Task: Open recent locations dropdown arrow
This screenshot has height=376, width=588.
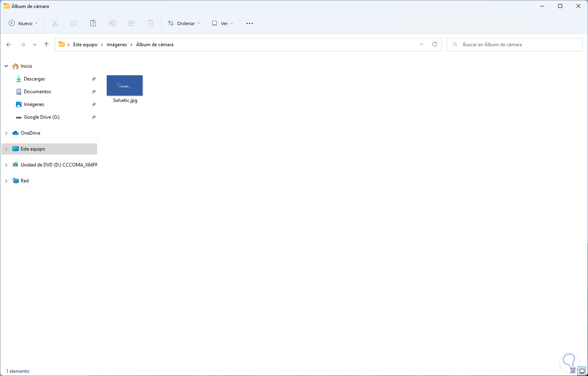Action: pos(35,45)
